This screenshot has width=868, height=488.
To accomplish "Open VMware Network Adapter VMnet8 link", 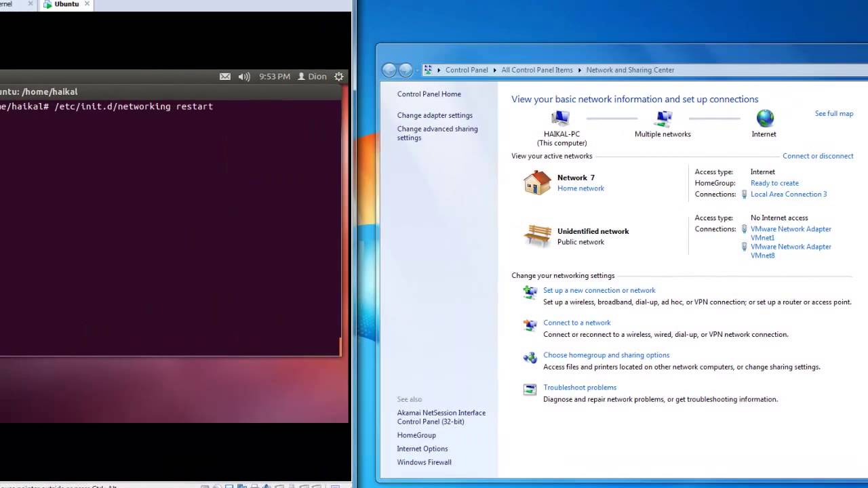I will tap(791, 251).
